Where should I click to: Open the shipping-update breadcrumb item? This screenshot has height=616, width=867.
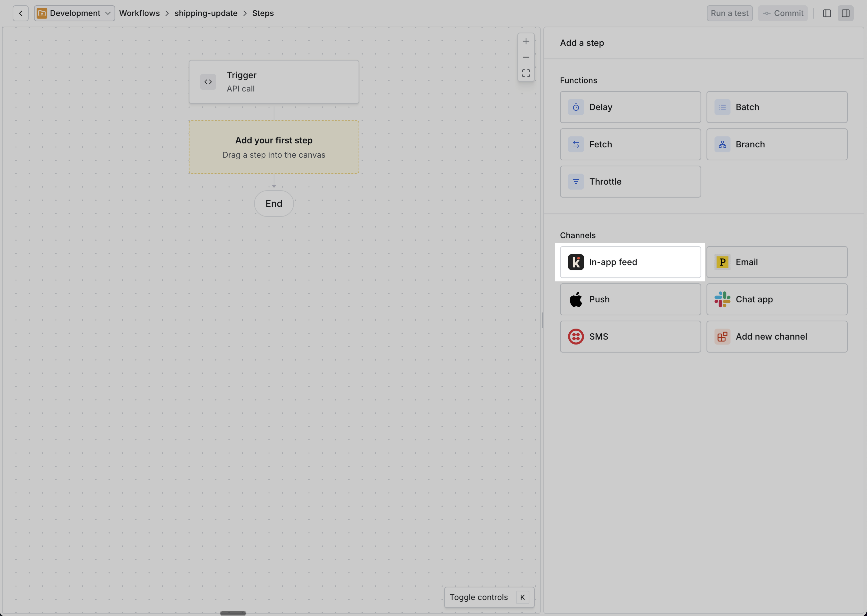206,13
